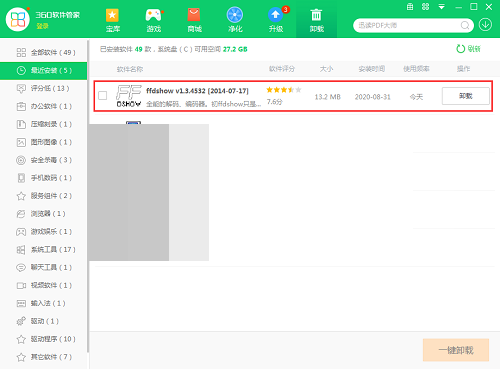500x369 pixels.
Task: Open the 宝库 software library
Action: pos(113,20)
